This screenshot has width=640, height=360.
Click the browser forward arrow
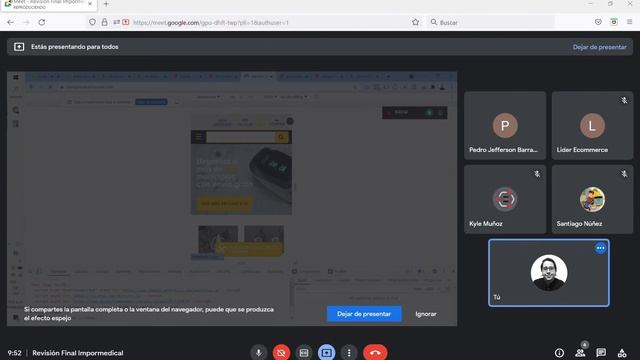(x=26, y=22)
